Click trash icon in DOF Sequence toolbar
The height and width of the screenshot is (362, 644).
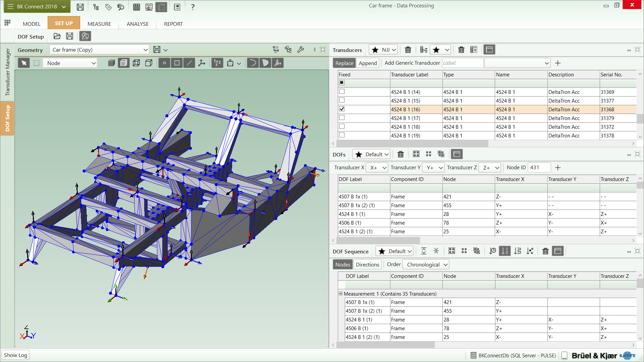[x=545, y=251]
